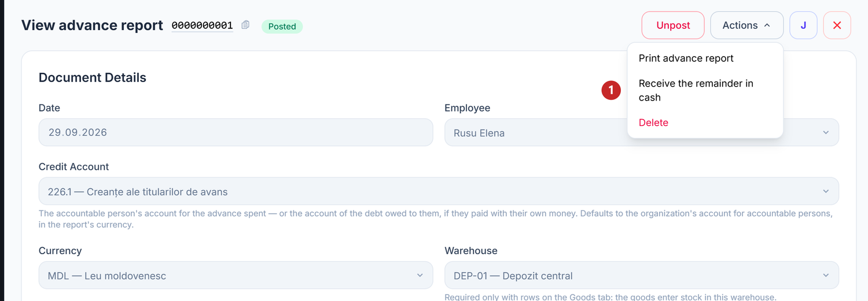The image size is (868, 301).
Task: Open the Warehouse dropdown DEP-01
Action: [642, 276]
